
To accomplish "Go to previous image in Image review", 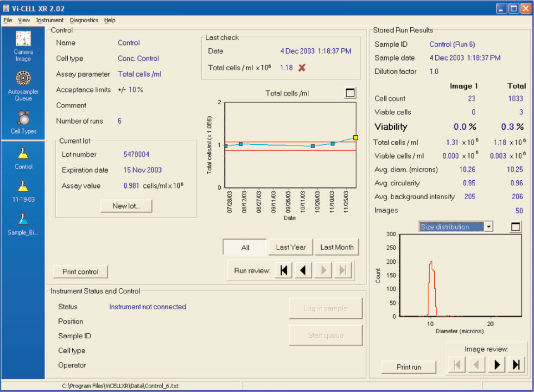I will click(x=477, y=365).
